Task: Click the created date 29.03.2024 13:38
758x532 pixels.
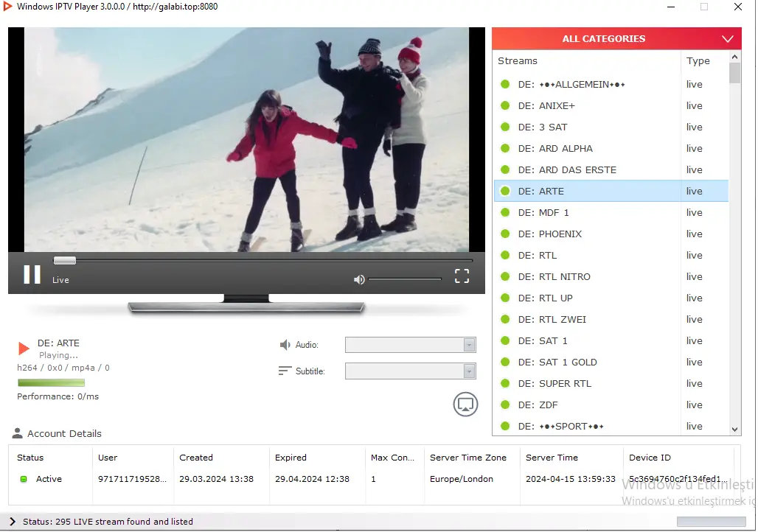Action: (217, 479)
